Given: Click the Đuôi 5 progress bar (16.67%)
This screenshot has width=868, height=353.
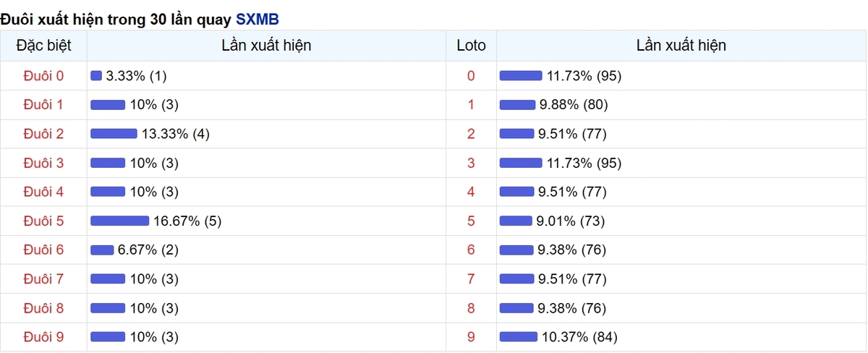Looking at the screenshot, I should (119, 221).
